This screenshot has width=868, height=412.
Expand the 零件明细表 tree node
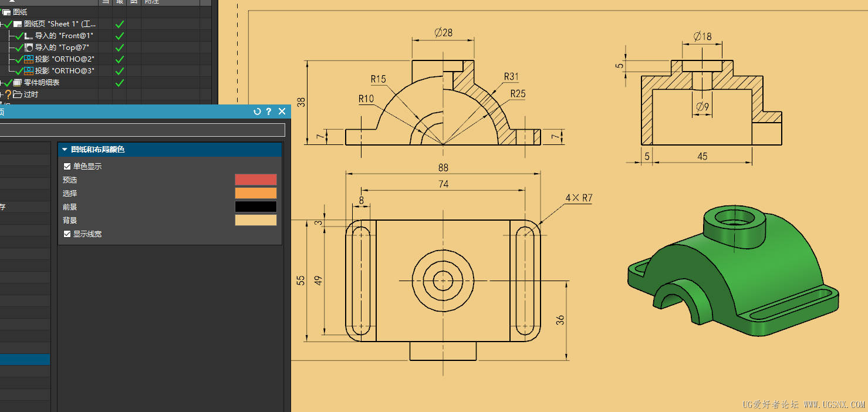pos(1,83)
